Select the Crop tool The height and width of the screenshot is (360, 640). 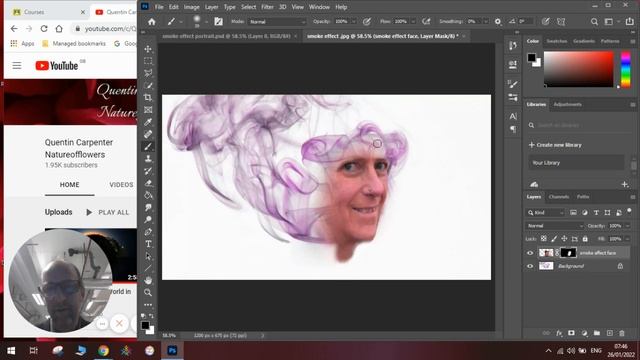[x=148, y=98]
